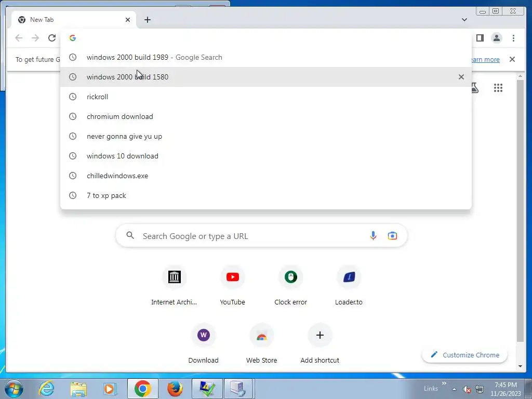The width and height of the screenshot is (532, 399).
Task: Open Chrome's three-dot menu
Action: (513, 38)
